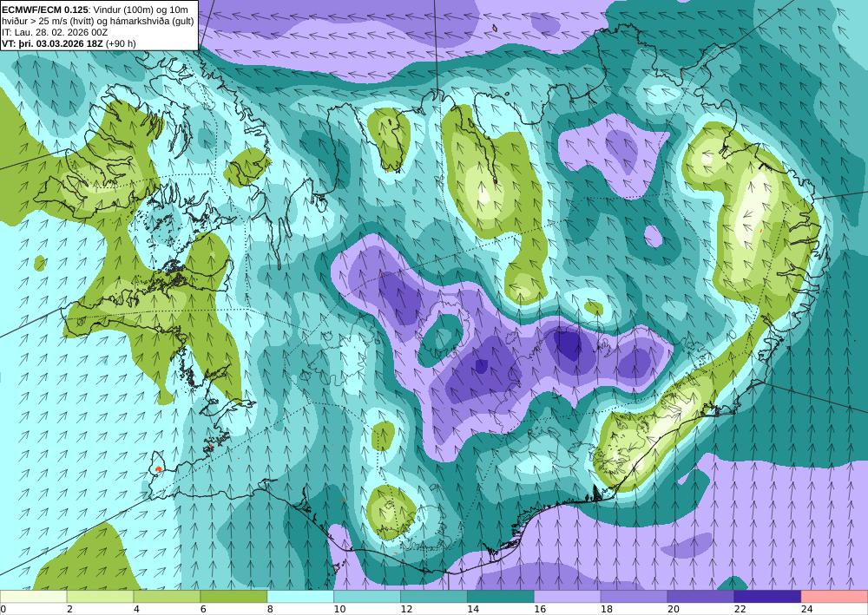Click the legend value label '10'

339,609
